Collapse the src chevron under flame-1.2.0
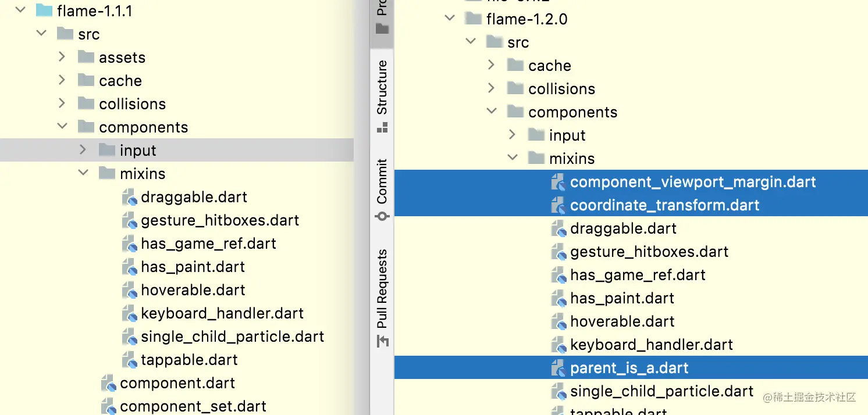Screen dimensions: 868x415 (471, 42)
